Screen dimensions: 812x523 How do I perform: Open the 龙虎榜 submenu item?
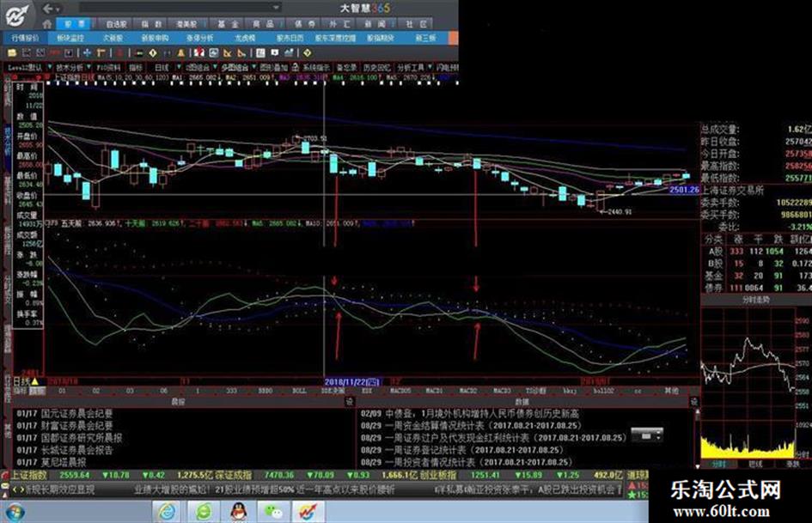(x=245, y=38)
